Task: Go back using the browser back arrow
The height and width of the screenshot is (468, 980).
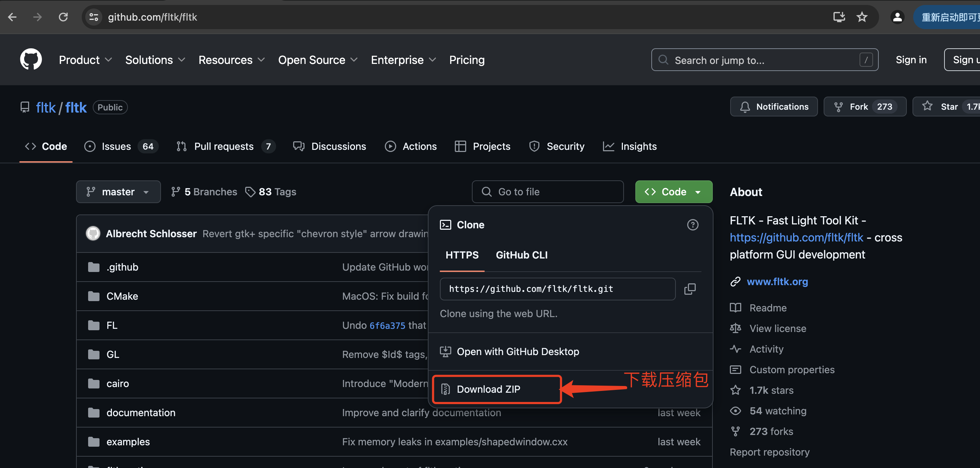Action: pyautogui.click(x=12, y=17)
